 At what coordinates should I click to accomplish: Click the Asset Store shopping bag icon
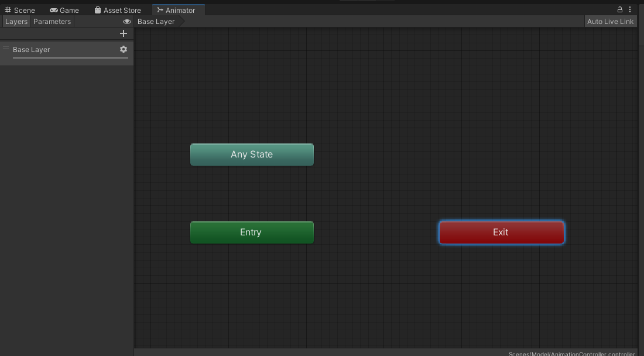pos(97,10)
